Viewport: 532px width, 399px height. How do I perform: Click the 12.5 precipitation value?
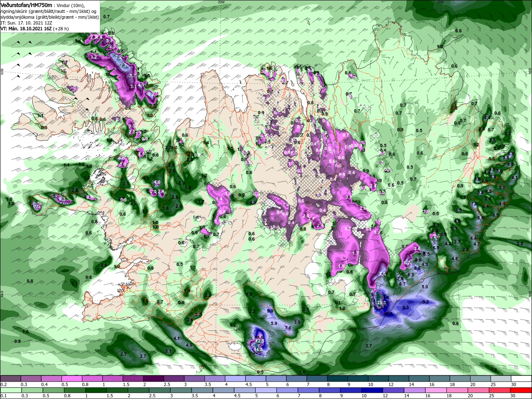click(260, 341)
